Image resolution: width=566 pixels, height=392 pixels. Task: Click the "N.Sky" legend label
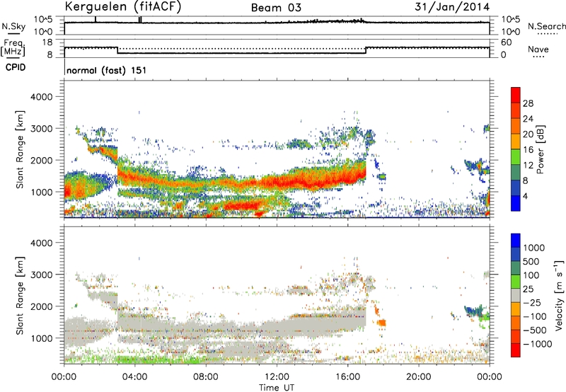pos(13,26)
